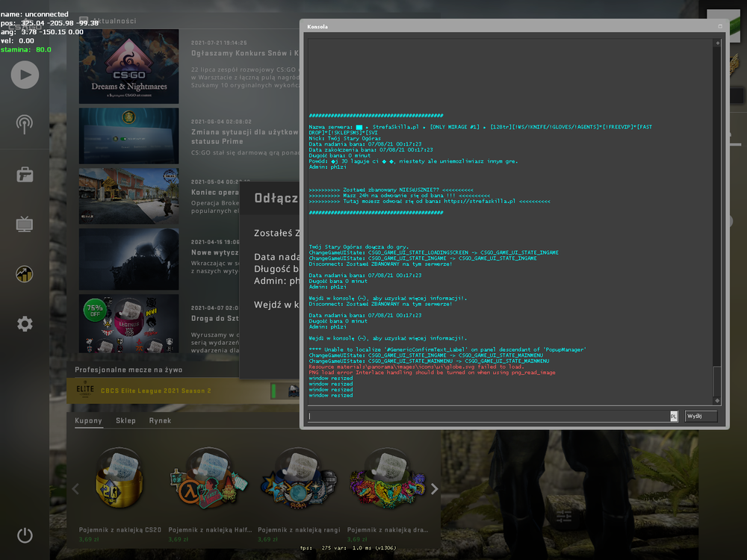
Task: Click the console scrollbar up arrow
Action: (x=717, y=43)
